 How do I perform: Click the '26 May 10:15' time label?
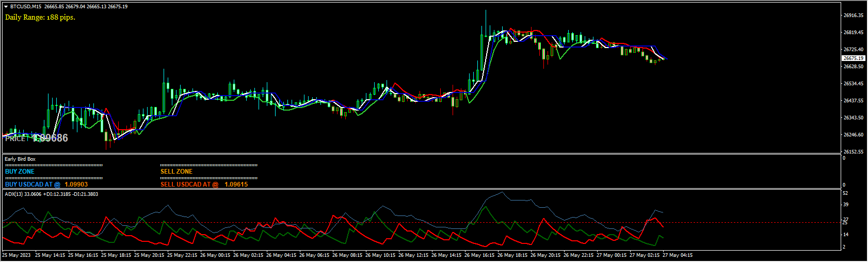click(x=380, y=255)
